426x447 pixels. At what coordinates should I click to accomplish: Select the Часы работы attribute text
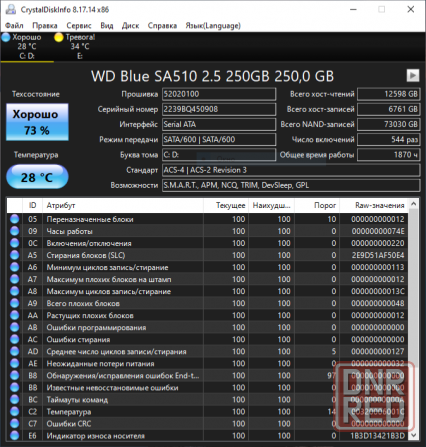tap(69, 231)
